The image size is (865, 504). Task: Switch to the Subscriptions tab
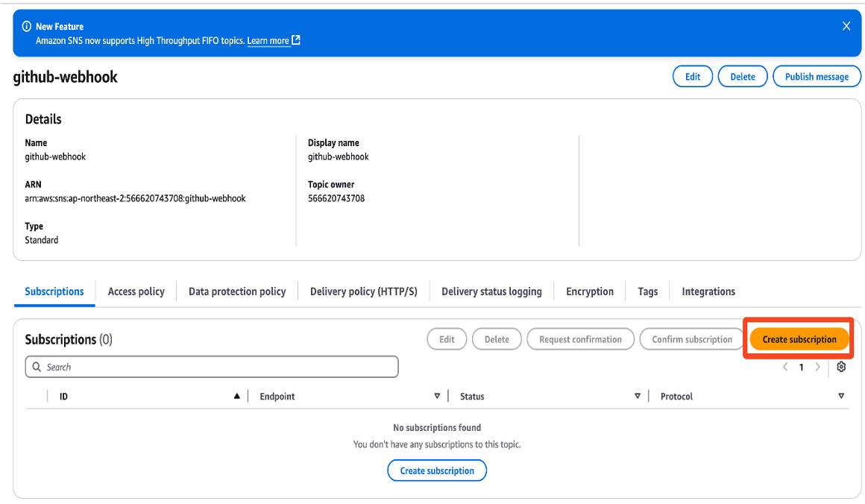click(54, 292)
